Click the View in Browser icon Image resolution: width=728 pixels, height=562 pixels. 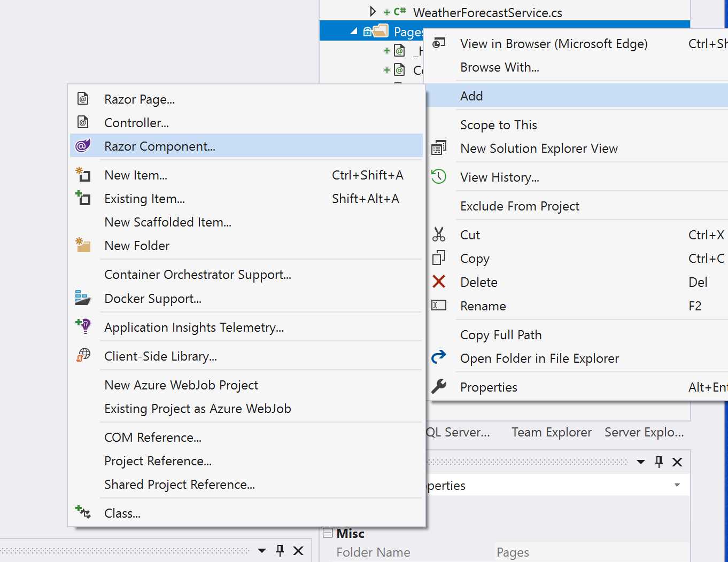(x=439, y=43)
